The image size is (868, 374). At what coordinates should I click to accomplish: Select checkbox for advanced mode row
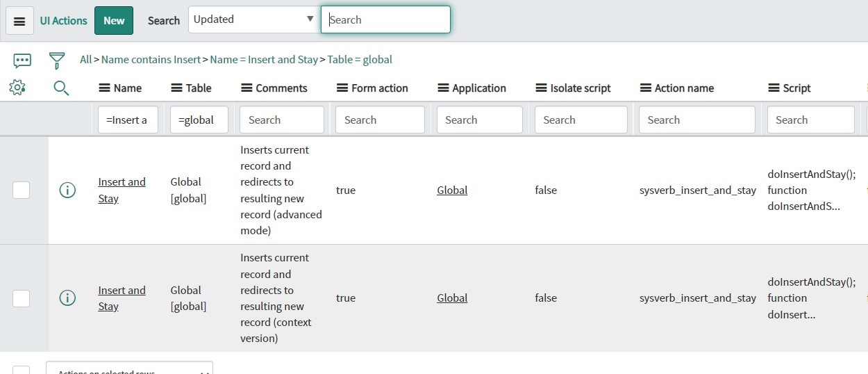click(22, 190)
